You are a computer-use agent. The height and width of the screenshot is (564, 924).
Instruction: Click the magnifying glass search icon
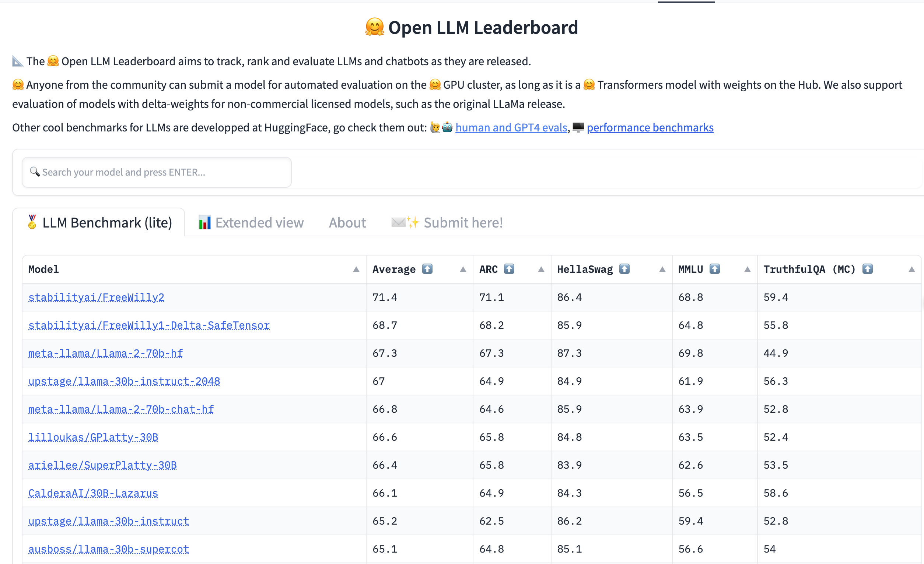pyautogui.click(x=35, y=172)
